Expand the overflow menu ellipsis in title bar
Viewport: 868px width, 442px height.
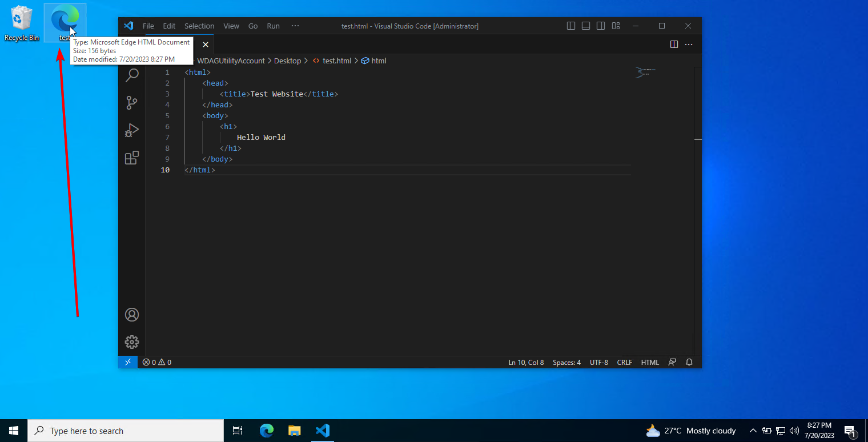click(295, 26)
